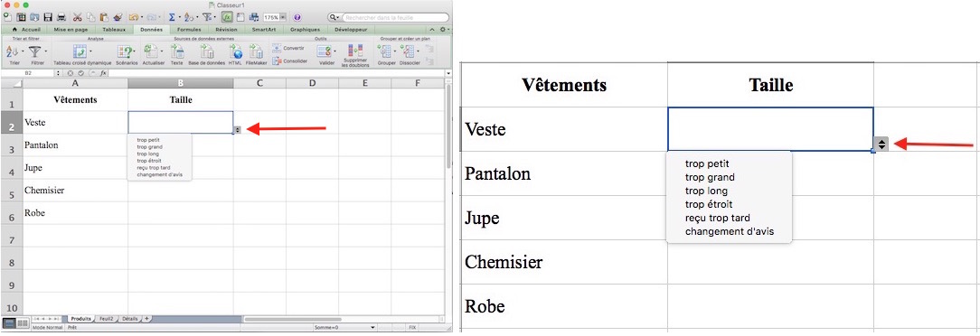Open the Formules ribbon tab
Viewport: 980px width, 336px height.
coord(188,29)
